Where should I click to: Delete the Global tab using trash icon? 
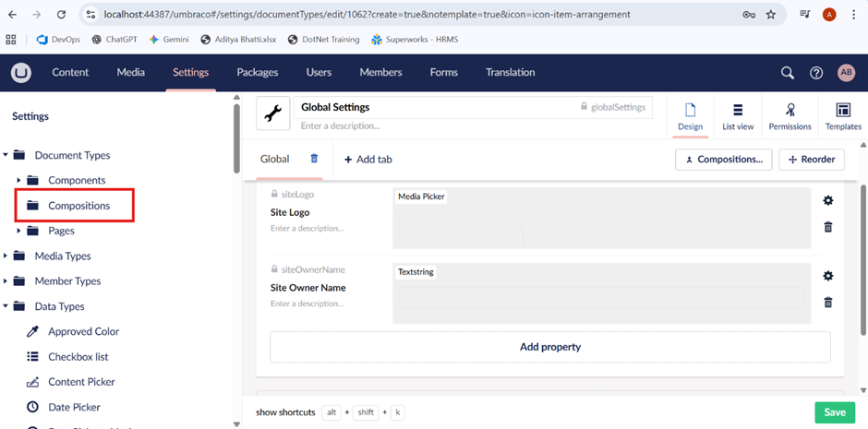[314, 159]
